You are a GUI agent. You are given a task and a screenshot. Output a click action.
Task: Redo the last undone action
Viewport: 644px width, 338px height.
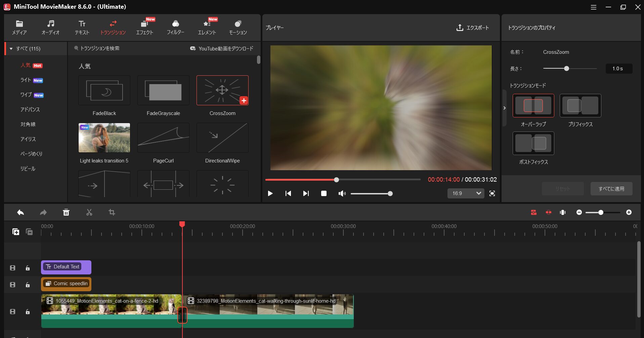[x=43, y=213]
